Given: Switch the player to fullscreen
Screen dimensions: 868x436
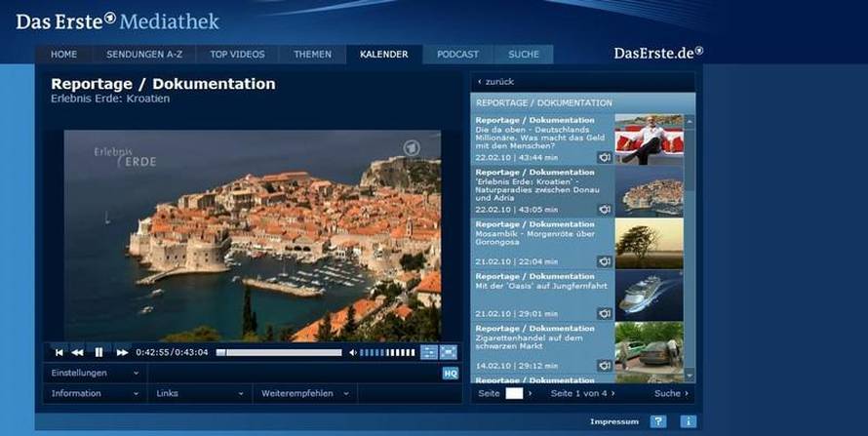Looking at the screenshot, I should (x=448, y=352).
